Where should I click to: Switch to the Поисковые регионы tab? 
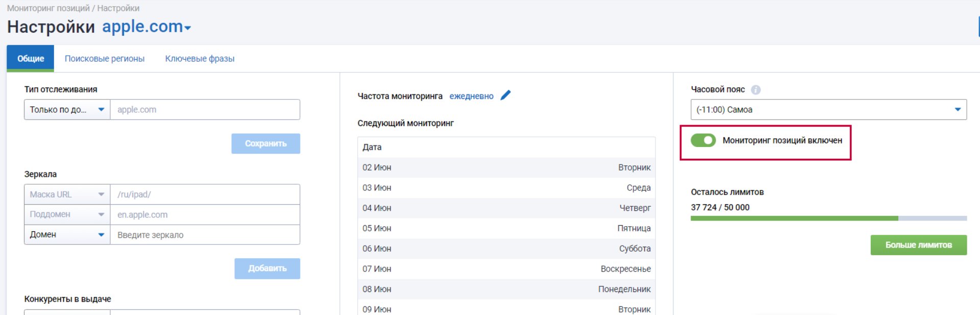pyautogui.click(x=105, y=59)
